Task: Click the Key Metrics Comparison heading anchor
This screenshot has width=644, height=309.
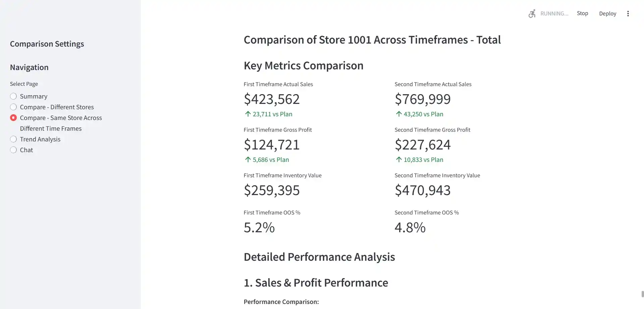Action: click(304, 65)
